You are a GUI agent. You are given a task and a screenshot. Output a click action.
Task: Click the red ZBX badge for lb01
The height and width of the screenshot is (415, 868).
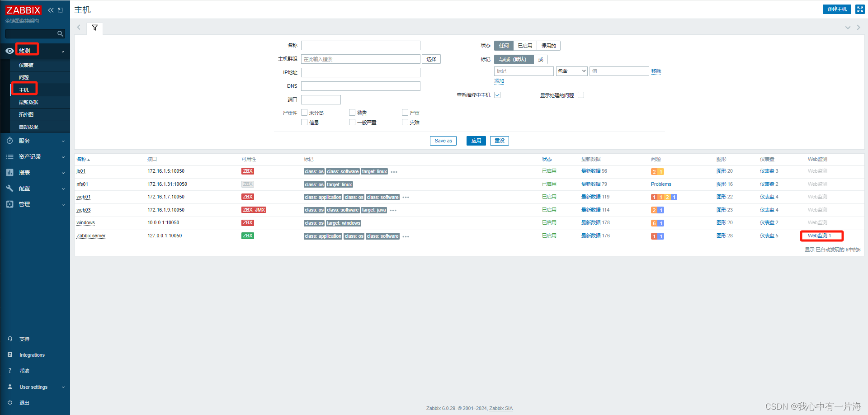pyautogui.click(x=248, y=171)
